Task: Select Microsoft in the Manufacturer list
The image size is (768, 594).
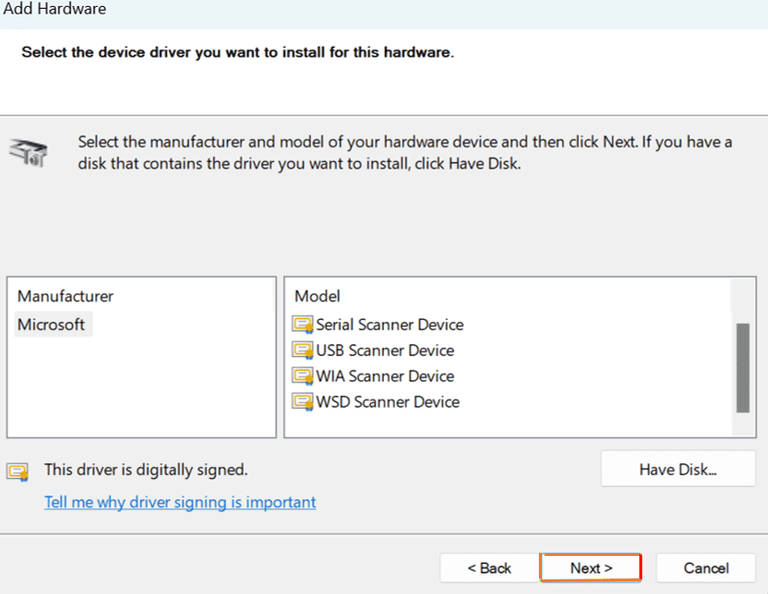Action: (x=52, y=324)
